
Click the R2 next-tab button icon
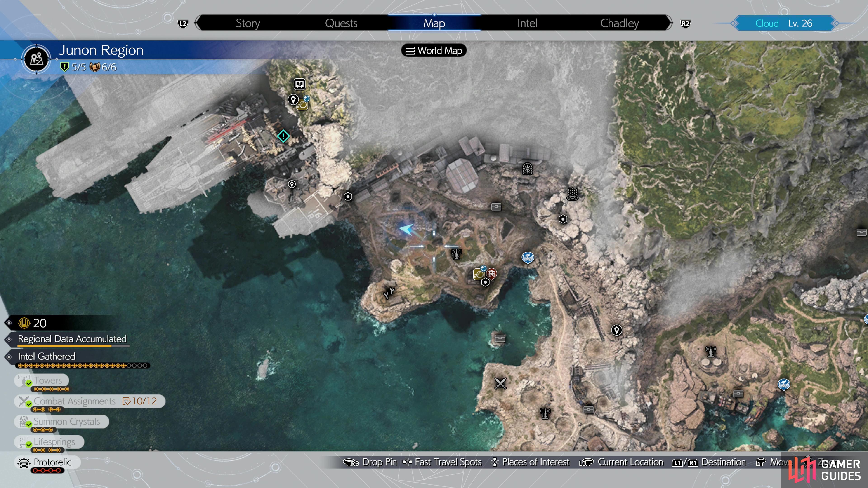685,23
